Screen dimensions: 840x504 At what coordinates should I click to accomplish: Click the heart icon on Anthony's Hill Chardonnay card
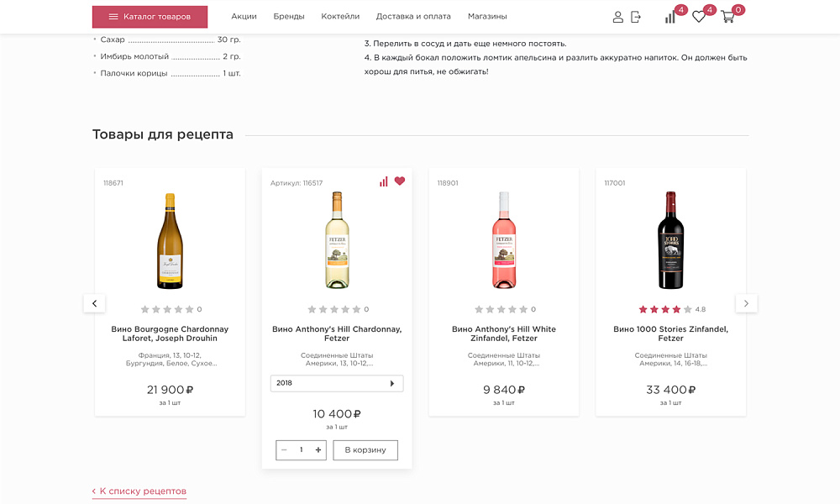tap(399, 181)
